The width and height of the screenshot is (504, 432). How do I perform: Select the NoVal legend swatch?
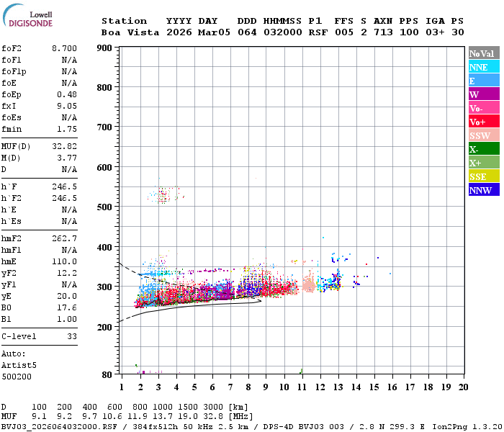483,53
